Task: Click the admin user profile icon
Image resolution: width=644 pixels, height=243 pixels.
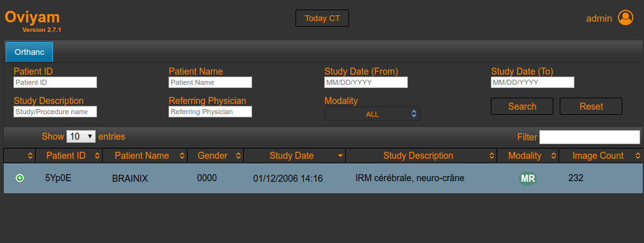Action: tap(625, 18)
